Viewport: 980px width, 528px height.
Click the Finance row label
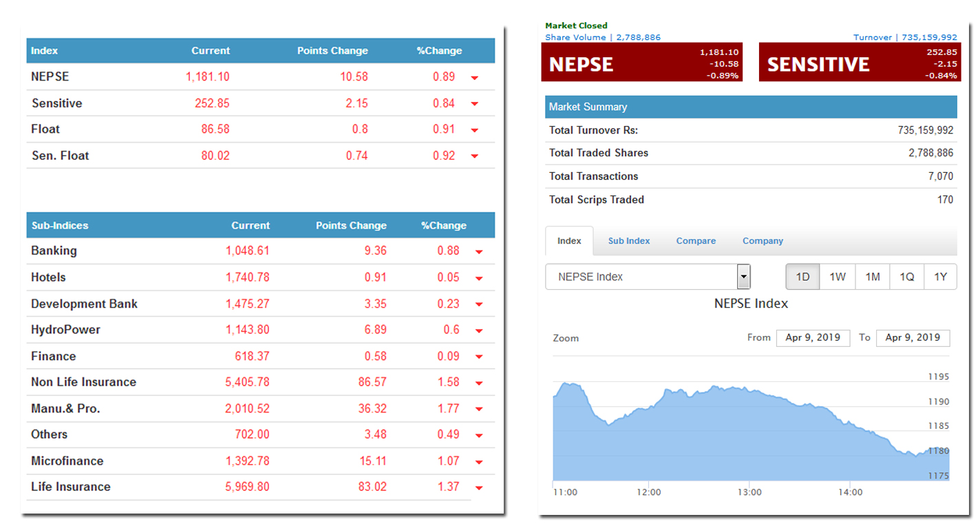(53, 356)
